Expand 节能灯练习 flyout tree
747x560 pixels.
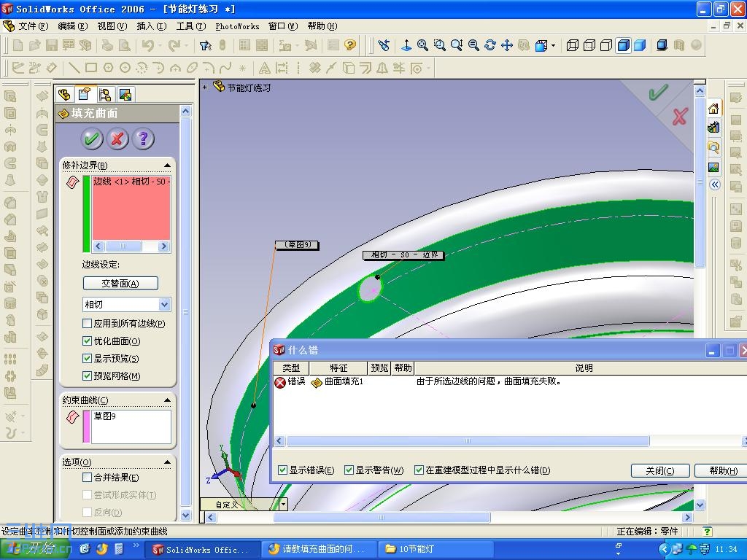point(204,87)
